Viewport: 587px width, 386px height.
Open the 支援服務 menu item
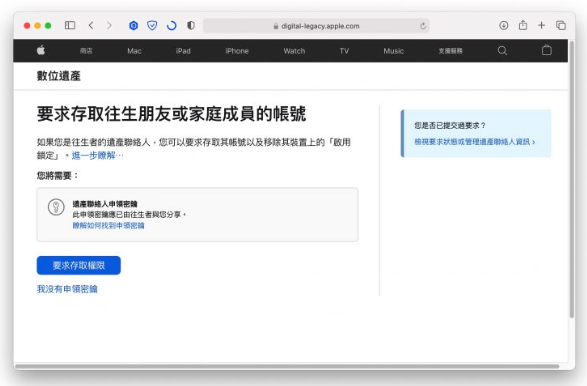451,51
